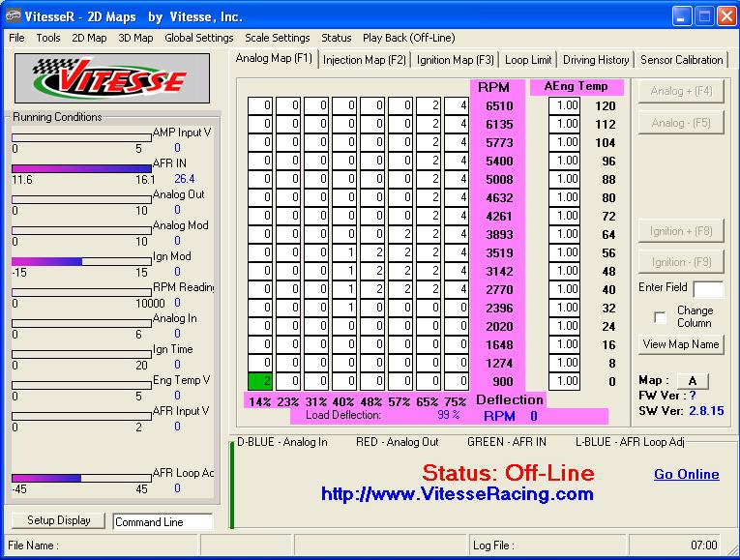Switch to the Loop Limit tab
The height and width of the screenshot is (560, 740).
coord(528,60)
